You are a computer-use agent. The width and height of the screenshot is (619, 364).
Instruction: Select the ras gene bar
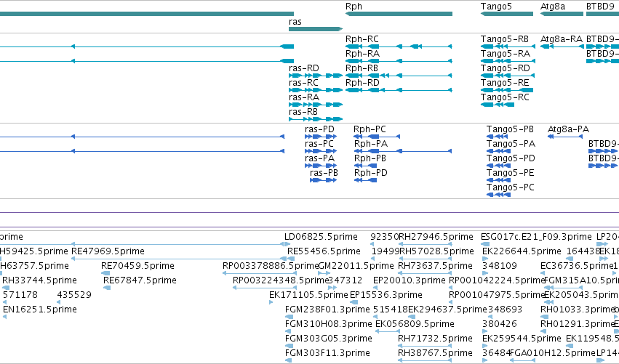click(x=316, y=29)
